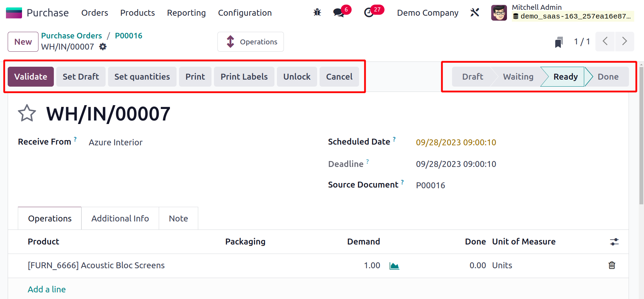Open the Configuration menu
The width and height of the screenshot is (644, 299).
(245, 13)
